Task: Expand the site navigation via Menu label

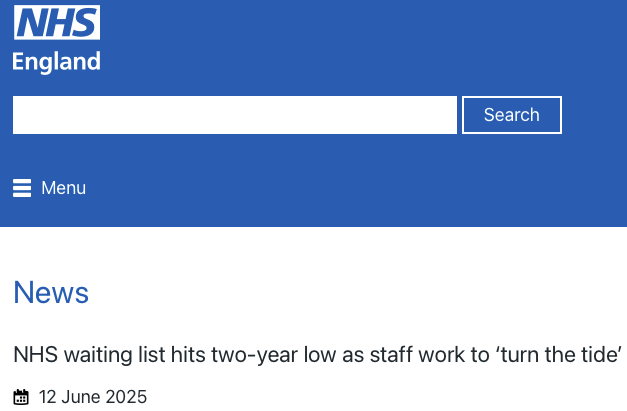Action: pyautogui.click(x=64, y=188)
